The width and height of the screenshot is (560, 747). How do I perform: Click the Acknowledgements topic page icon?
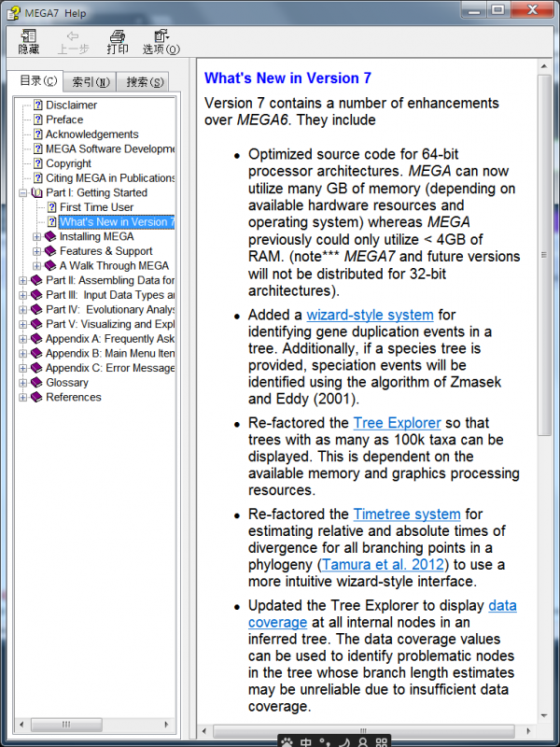coord(38,134)
